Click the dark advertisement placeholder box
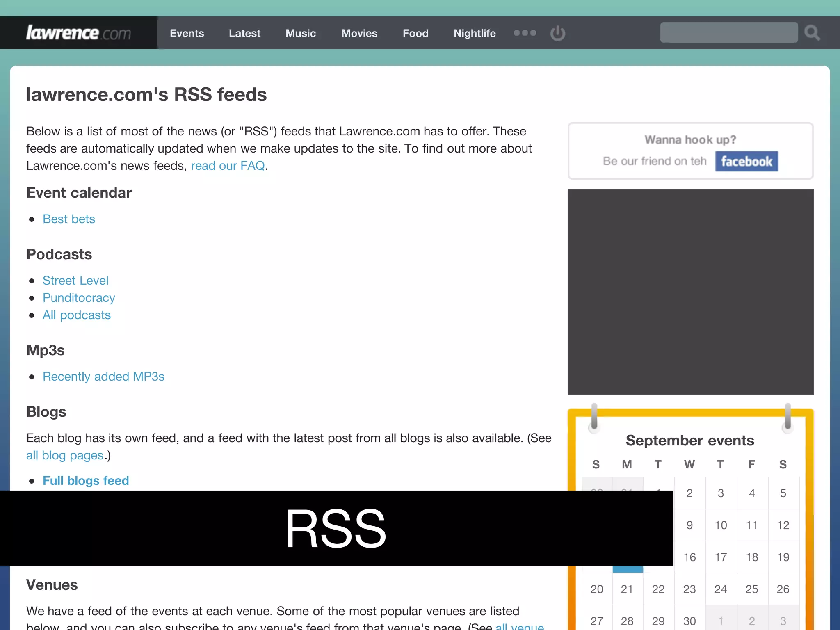Image resolution: width=840 pixels, height=630 pixels. (x=690, y=292)
